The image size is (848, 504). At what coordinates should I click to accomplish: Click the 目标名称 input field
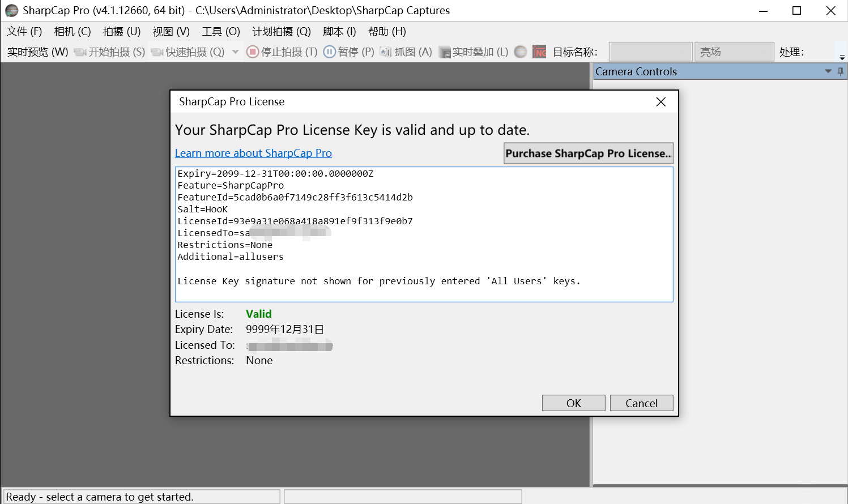(x=651, y=52)
